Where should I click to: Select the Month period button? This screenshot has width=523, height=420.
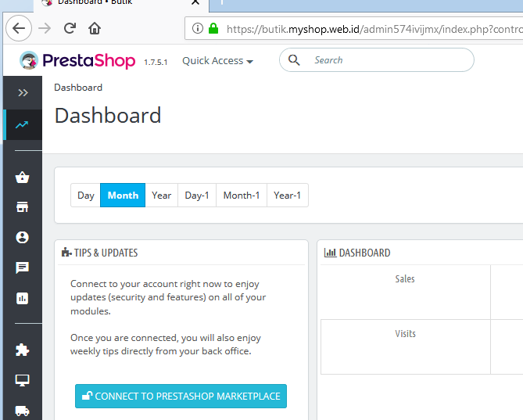[x=123, y=196]
